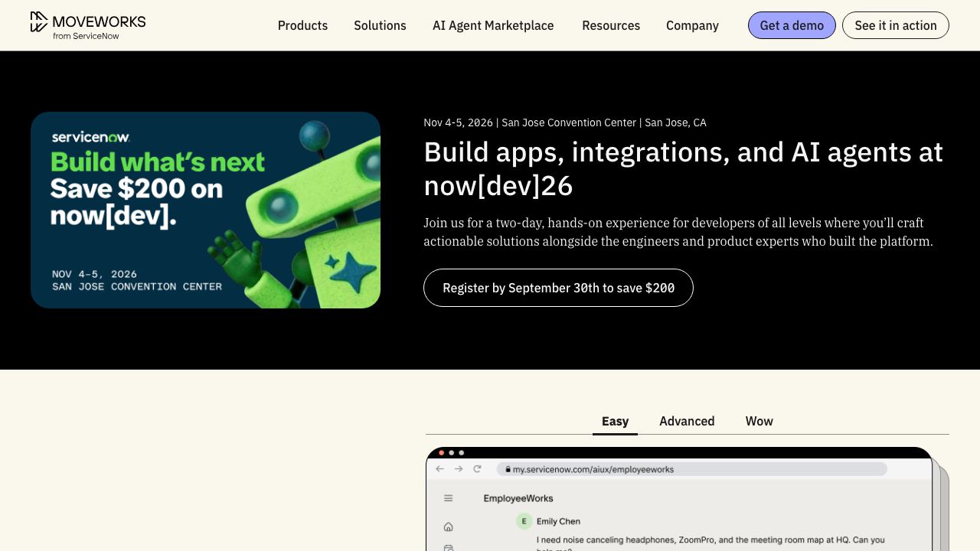The height and width of the screenshot is (551, 980).
Task: Switch to the Wow tab
Action: 759,421
